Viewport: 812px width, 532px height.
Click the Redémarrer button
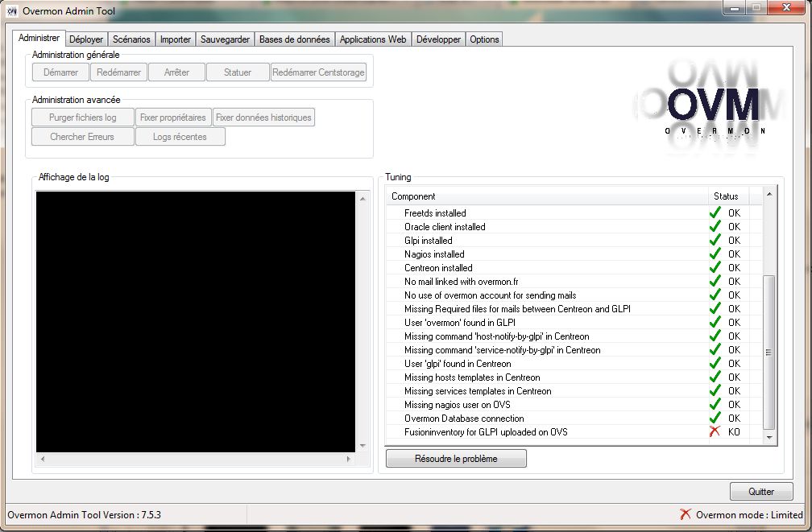tap(118, 72)
